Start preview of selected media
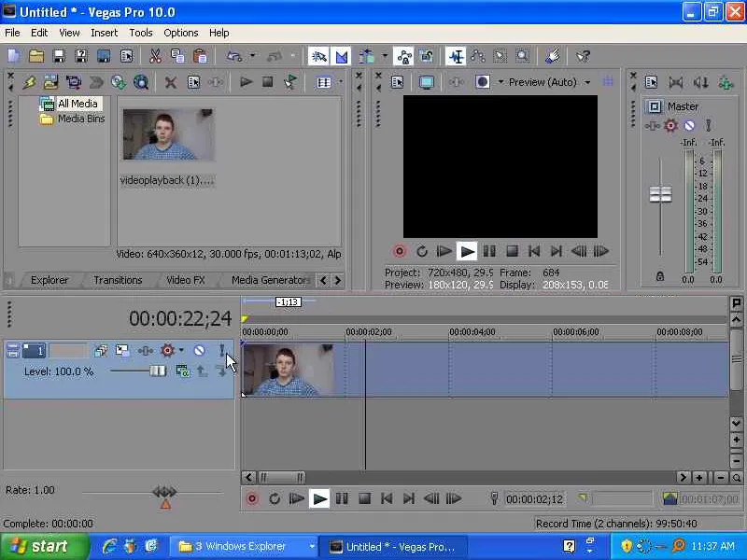Viewport: 747px width, 560px height. [x=246, y=82]
